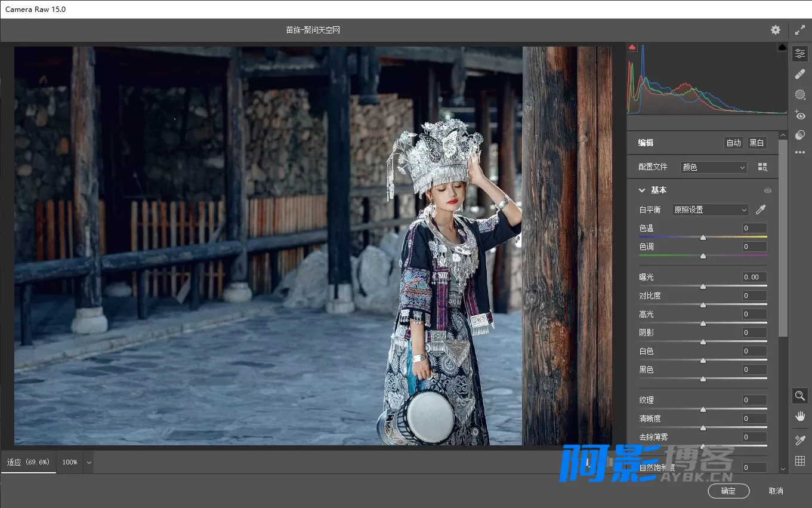Toggle shadow clipping warning on histogram
Screen dimensions: 812x508
point(632,47)
